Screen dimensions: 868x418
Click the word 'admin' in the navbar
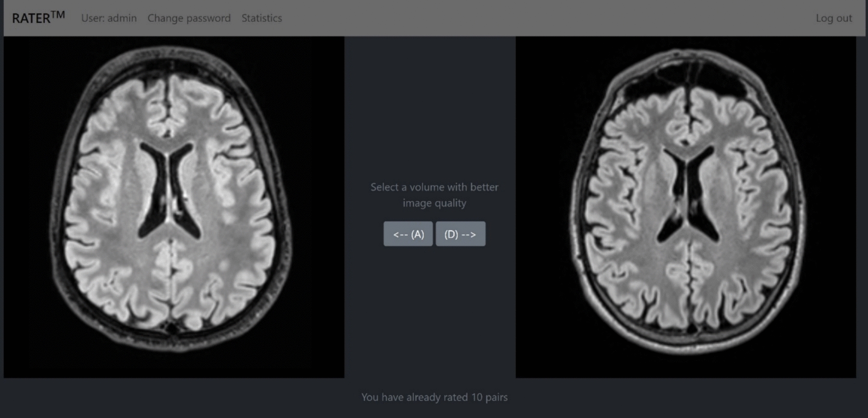tap(122, 18)
